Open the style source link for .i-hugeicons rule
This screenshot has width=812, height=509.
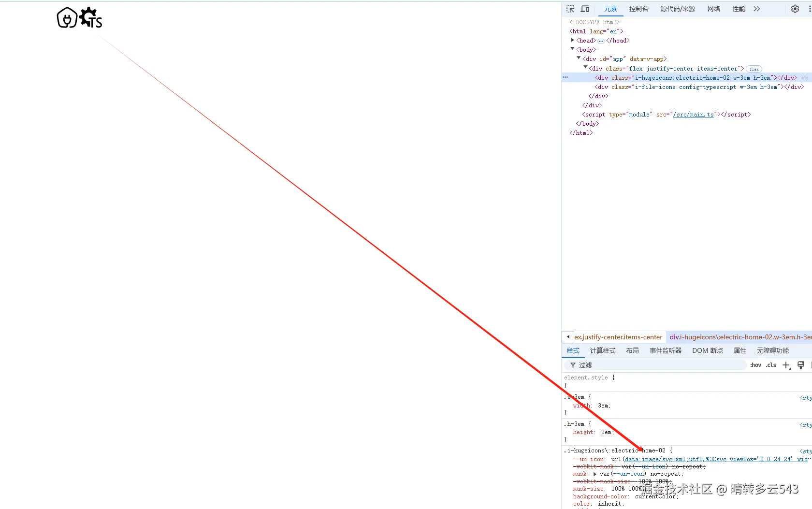pyautogui.click(x=805, y=451)
